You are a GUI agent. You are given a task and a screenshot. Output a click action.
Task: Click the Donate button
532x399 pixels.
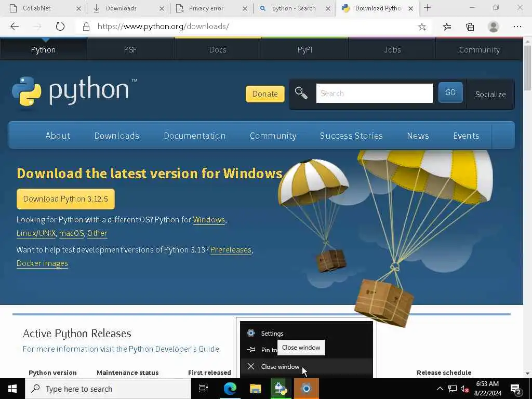coord(265,94)
